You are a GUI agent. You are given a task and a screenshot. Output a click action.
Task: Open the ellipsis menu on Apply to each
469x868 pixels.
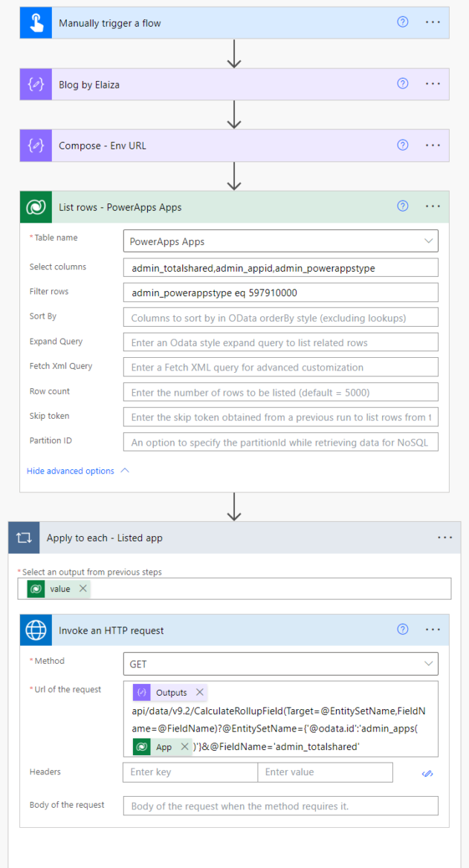click(444, 537)
